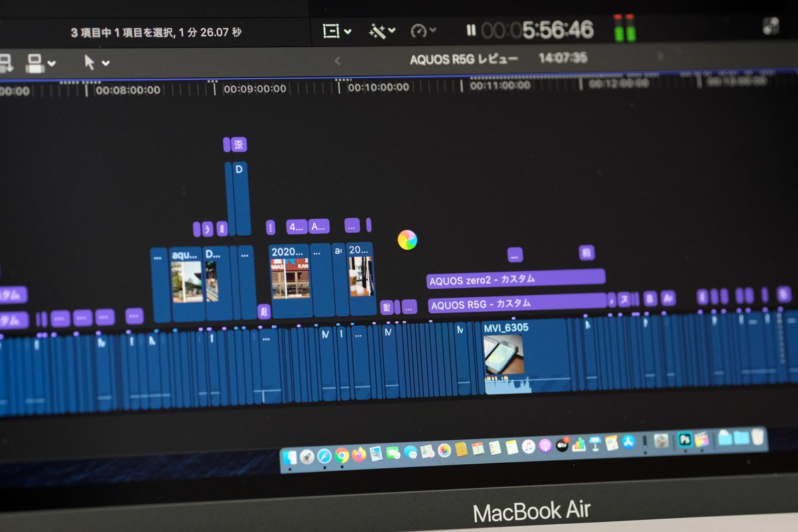The width and height of the screenshot is (798, 532).
Task: Select the purple title clip labeled 起
Action: point(264,311)
